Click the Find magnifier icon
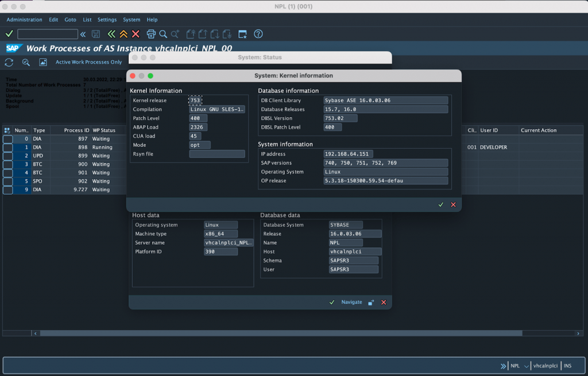The height and width of the screenshot is (376, 588). [x=163, y=34]
